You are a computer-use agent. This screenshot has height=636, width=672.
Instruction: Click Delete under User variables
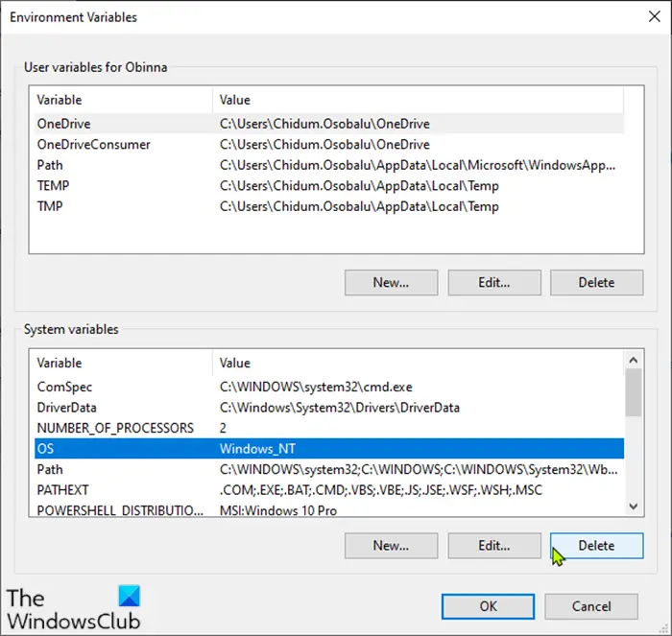pyautogui.click(x=596, y=283)
